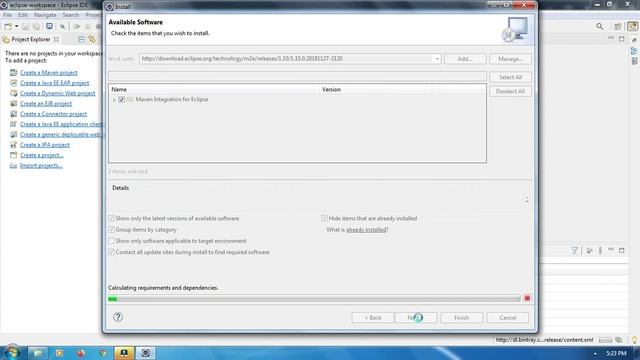Select the Project Explorer tab
Viewport: 640px width, 360px height.
pos(31,40)
